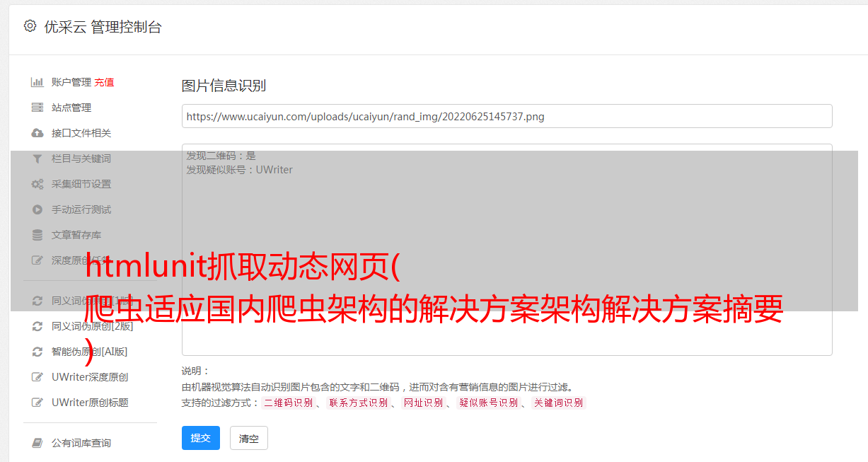Screen dimensions: 868x462
Task: Click inside the recognition result text area
Action: [x=507, y=249]
